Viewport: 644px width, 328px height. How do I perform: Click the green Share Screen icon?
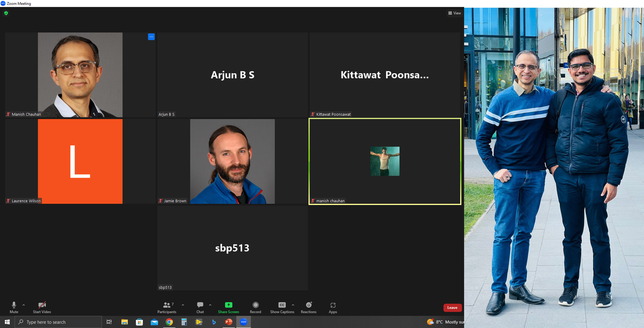pos(228,305)
